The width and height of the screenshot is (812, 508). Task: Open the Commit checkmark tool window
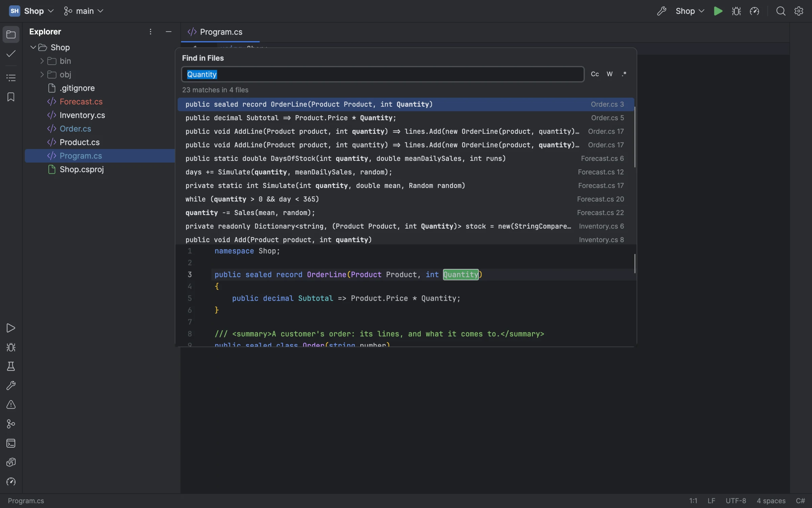tap(11, 54)
